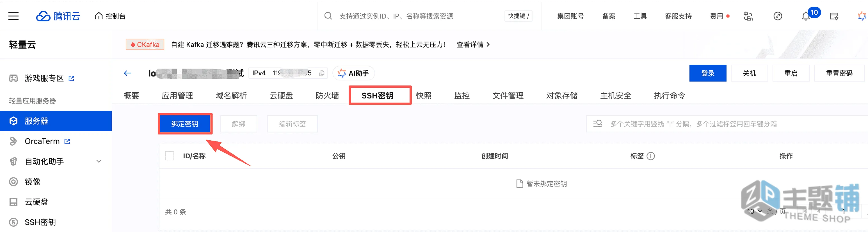This screenshot has width=868, height=232.
Task: Open the 费用 menu
Action: tap(716, 16)
